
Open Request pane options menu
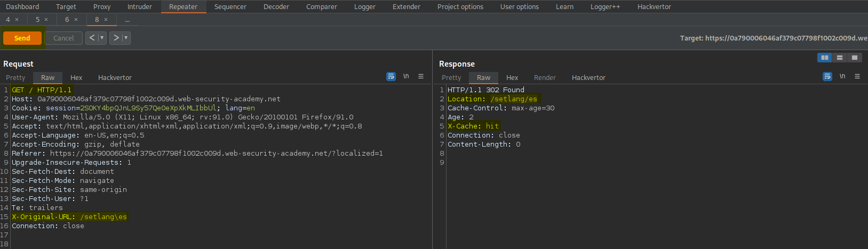pyautogui.click(x=421, y=76)
